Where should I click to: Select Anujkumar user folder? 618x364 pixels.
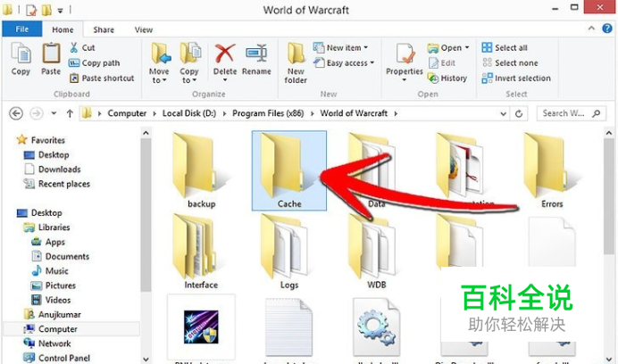[x=53, y=314]
